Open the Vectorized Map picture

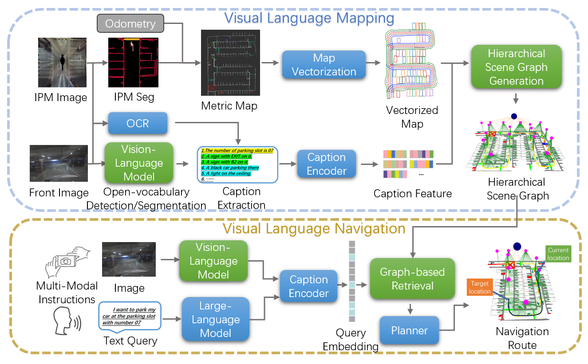[411, 60]
